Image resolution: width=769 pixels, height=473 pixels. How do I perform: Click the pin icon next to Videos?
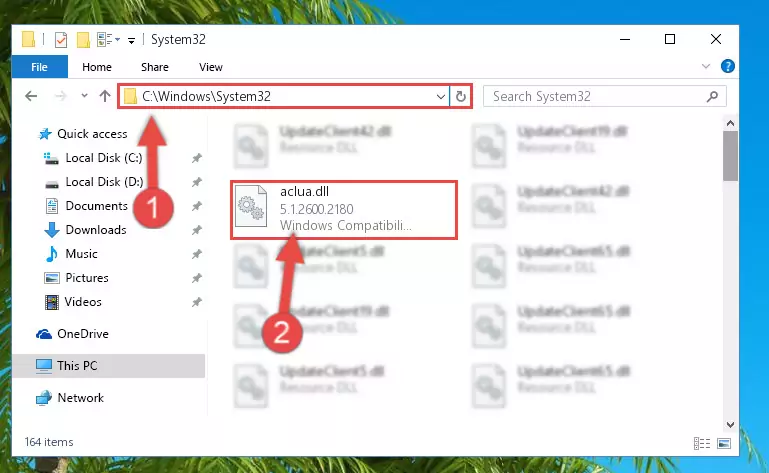[197, 302]
